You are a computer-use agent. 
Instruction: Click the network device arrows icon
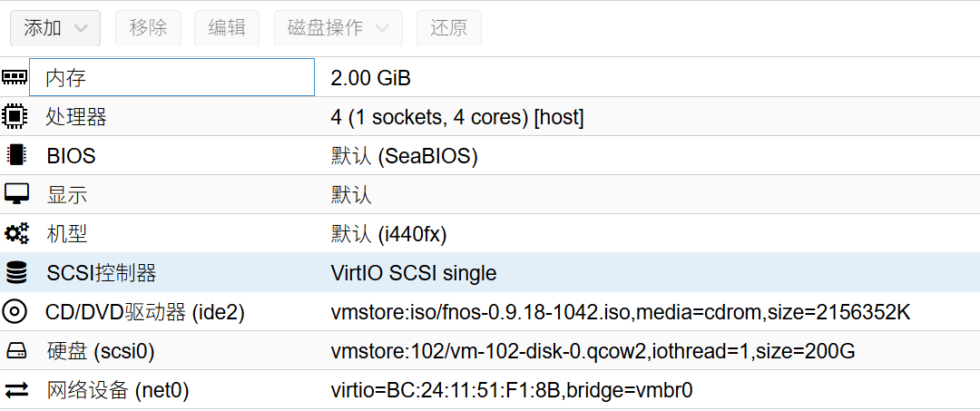[x=15, y=390]
